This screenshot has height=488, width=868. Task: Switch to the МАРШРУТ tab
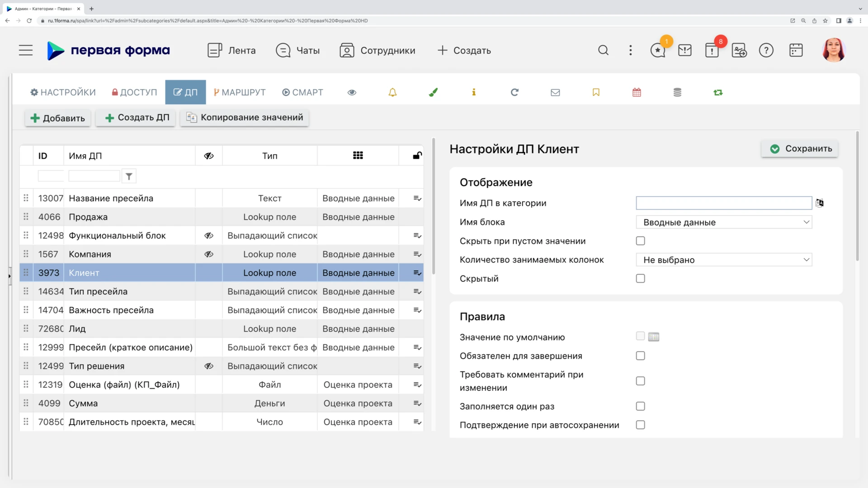coord(240,92)
